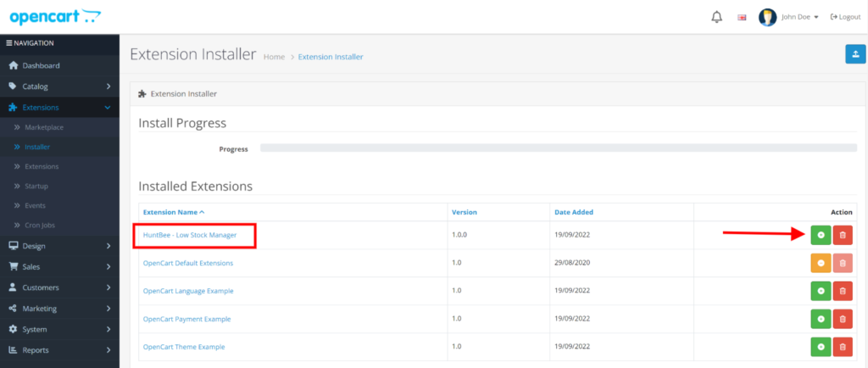This screenshot has height=368, width=868.
Task: Click version 1.0.0 cell
Action: click(459, 235)
